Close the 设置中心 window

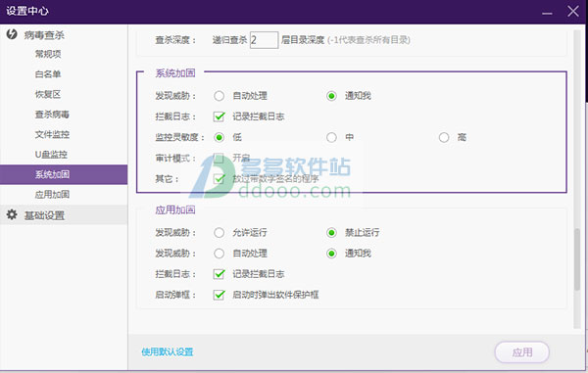[x=573, y=11]
